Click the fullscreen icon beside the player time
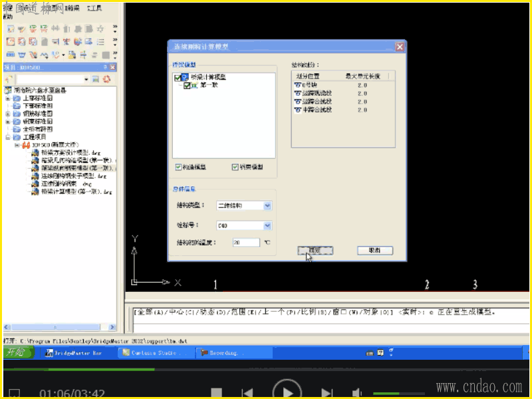The width and height of the screenshot is (532, 399). [x=14, y=394]
